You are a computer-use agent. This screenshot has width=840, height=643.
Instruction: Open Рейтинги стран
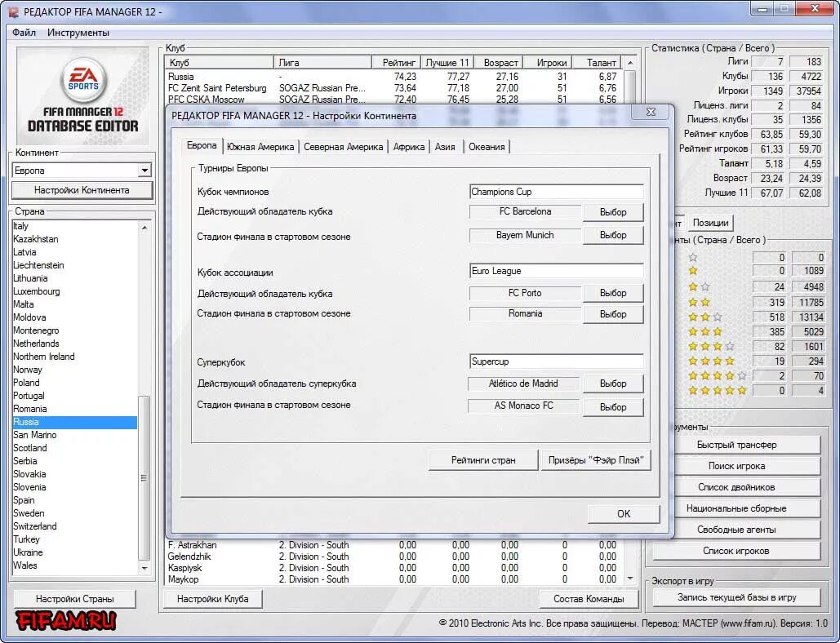coord(483,460)
